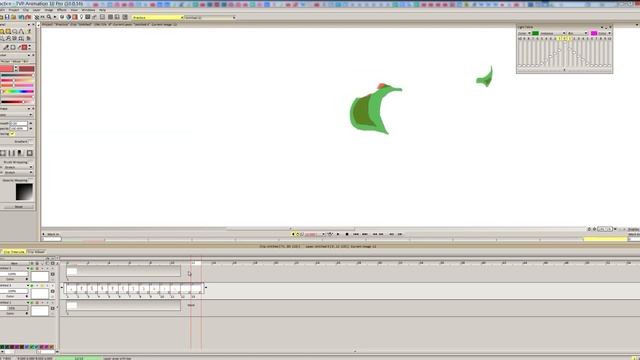This screenshot has height=360, width=640.
Task: Select the pen stroke tool icon
Action: point(6,47)
